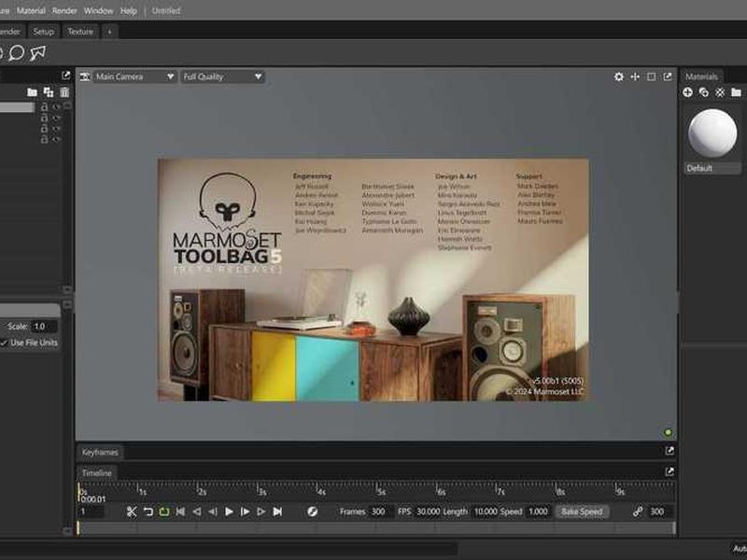
Task: Click the Length value field
Action: (x=485, y=511)
